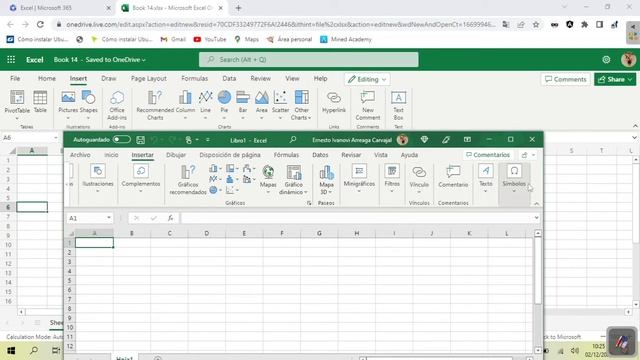Open Texto group in desktop Excel
640x360 pixels.
tap(486, 178)
